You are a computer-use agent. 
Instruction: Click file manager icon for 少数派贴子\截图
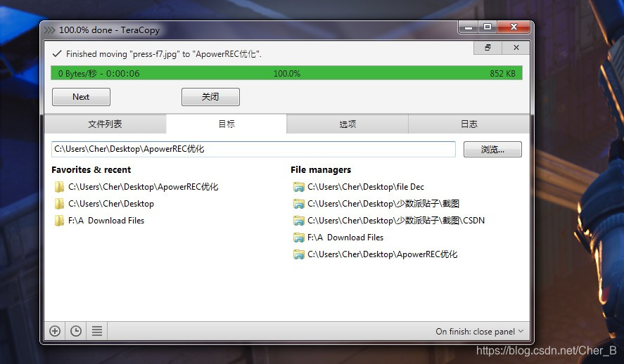coord(298,204)
